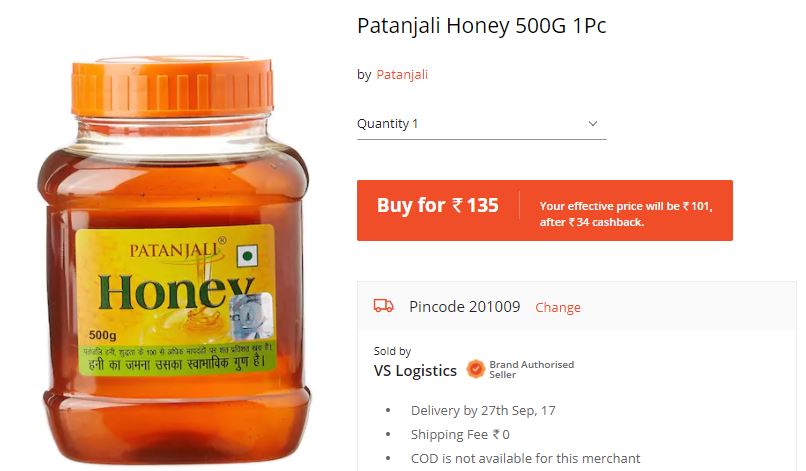Image resolution: width=806 pixels, height=471 pixels.
Task: Click Change to update the pincode
Action: pyautogui.click(x=558, y=307)
